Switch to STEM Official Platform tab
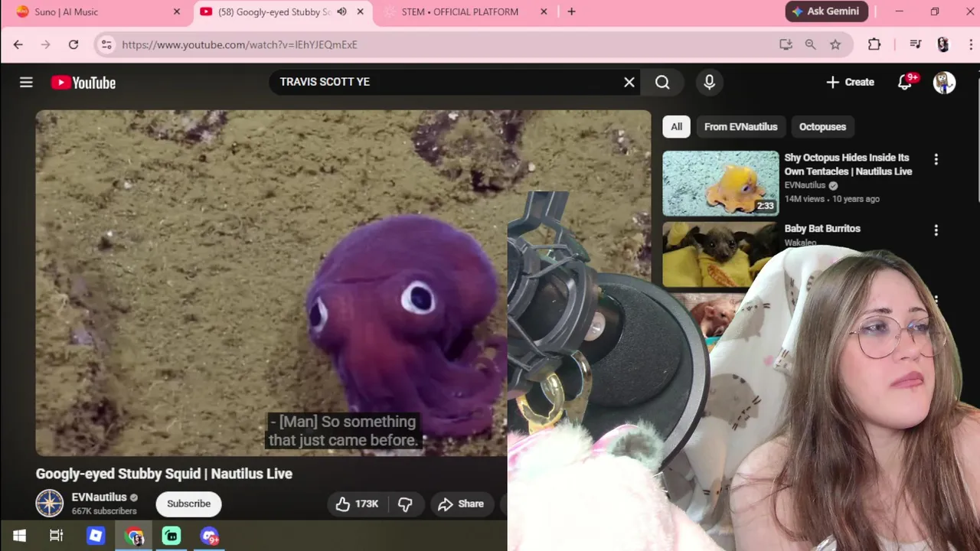The height and width of the screenshot is (551, 980). click(460, 11)
